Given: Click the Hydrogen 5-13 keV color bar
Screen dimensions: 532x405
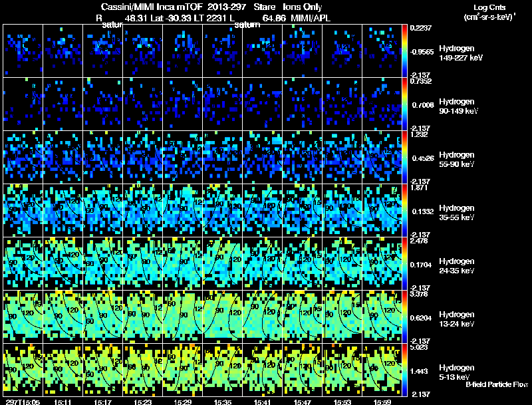Looking at the screenshot, I should [404, 370].
